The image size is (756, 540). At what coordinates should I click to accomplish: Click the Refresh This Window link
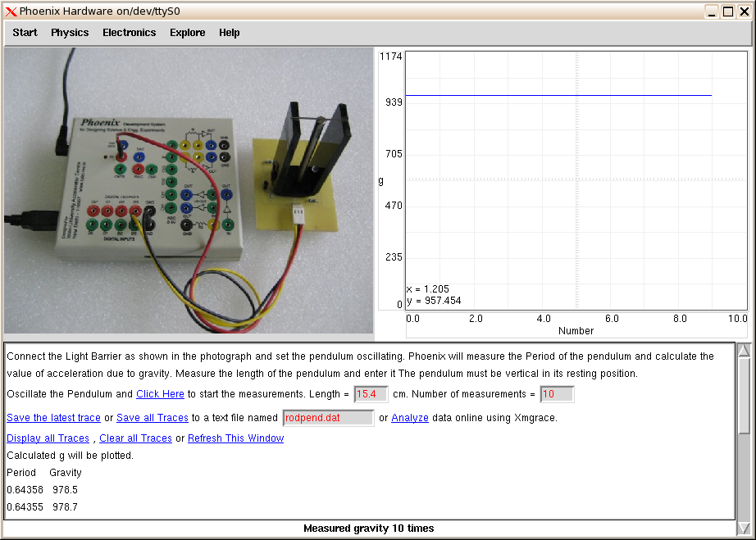236,438
